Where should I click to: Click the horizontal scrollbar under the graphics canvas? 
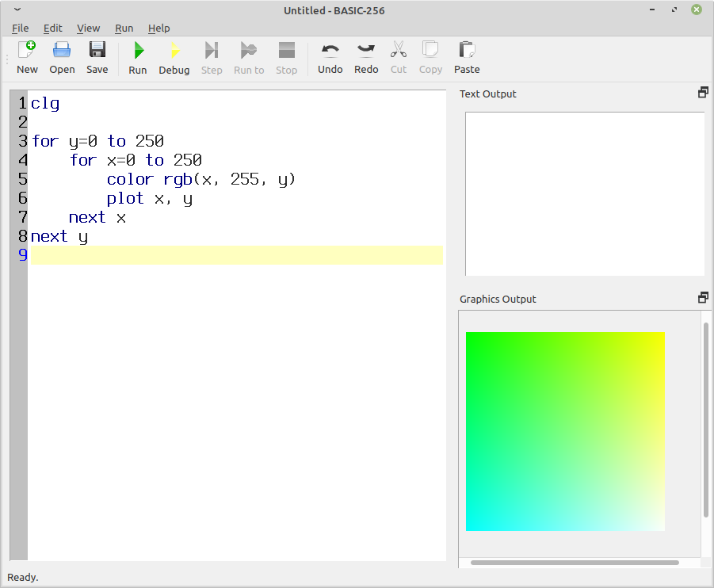[x=575, y=563]
